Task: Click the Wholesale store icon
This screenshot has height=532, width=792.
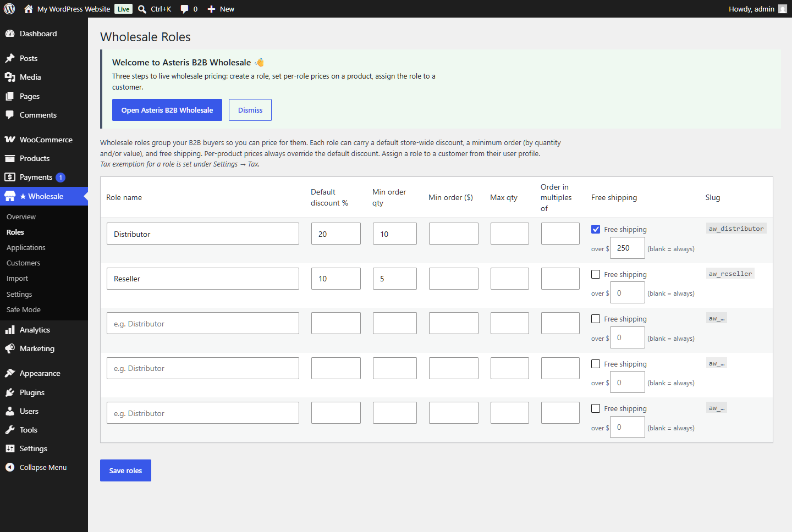Action: (10, 196)
